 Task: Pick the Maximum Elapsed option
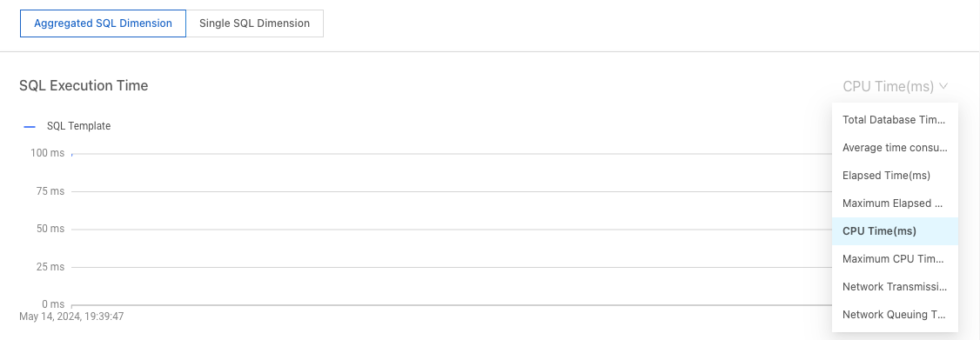(895, 203)
